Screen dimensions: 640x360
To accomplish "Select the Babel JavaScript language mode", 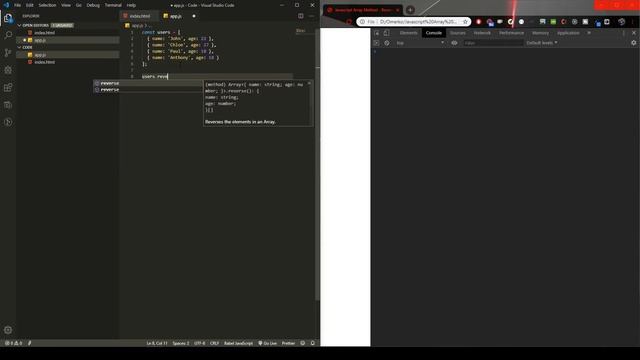I will (x=238, y=343).
